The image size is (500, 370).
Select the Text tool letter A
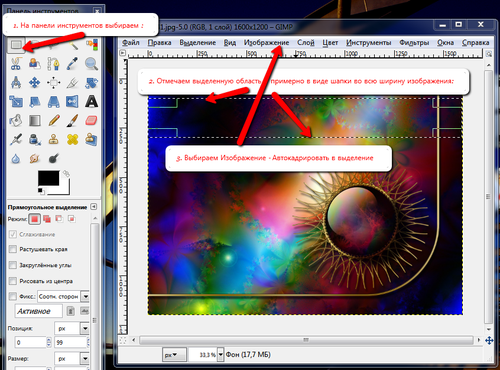pyautogui.click(x=91, y=101)
